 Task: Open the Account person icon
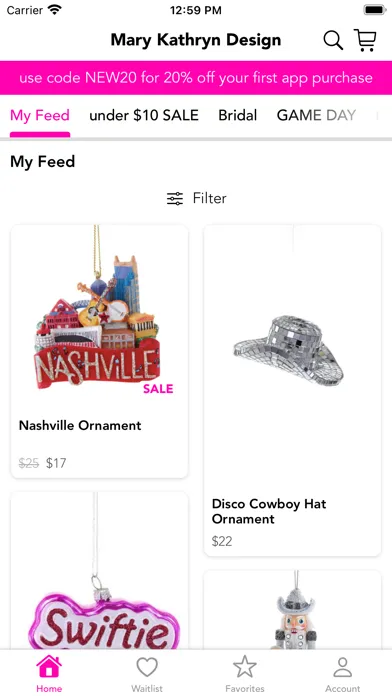[342, 667]
